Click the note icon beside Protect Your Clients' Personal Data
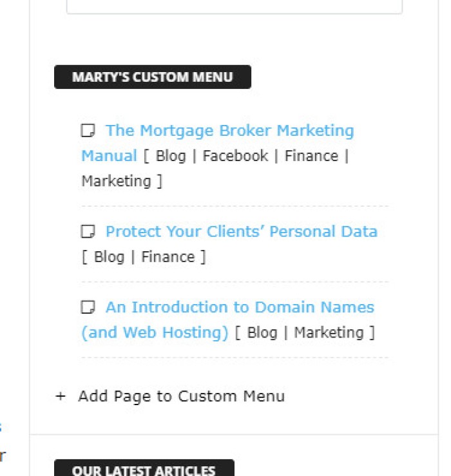 click(x=88, y=232)
